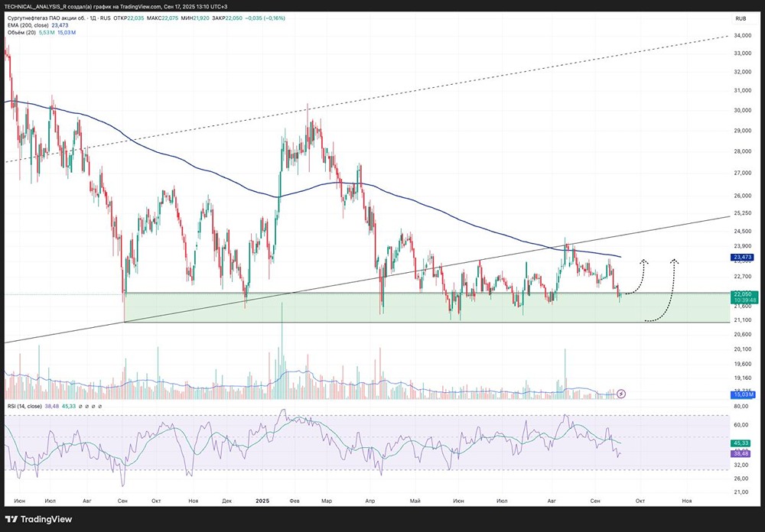The height and width of the screenshot is (532, 765).
Task: Click the МИН 21,920 low value
Action: (196, 18)
